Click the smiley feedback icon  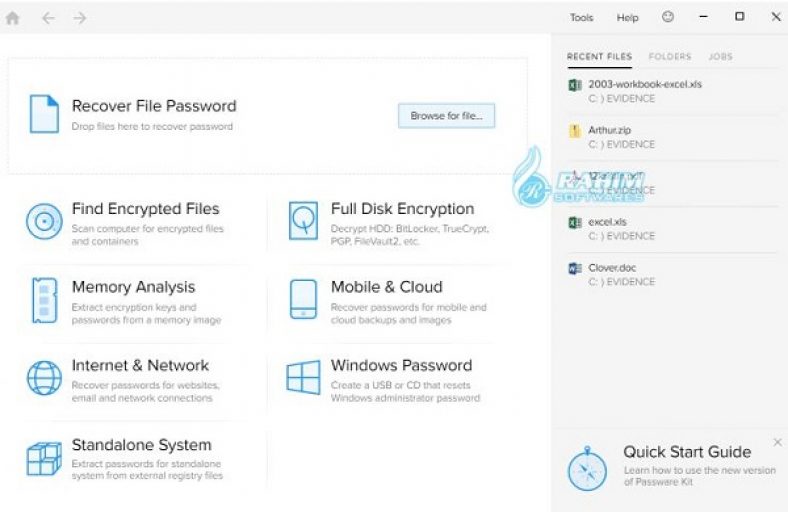pos(668,17)
